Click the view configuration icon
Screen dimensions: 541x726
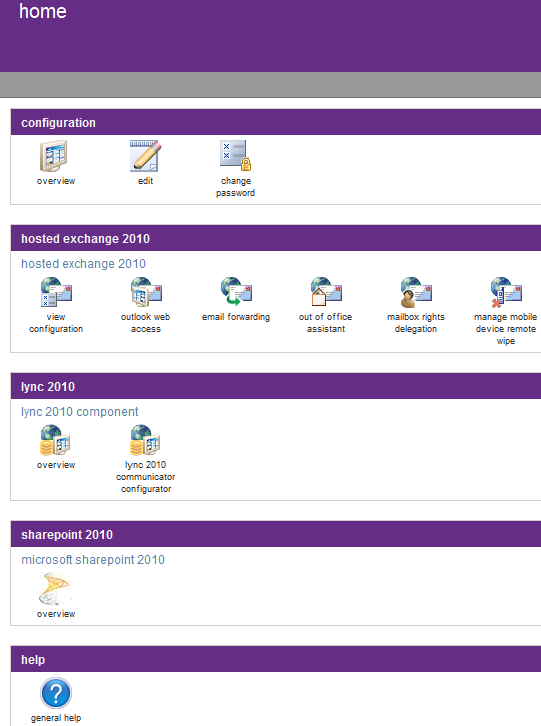coord(56,292)
